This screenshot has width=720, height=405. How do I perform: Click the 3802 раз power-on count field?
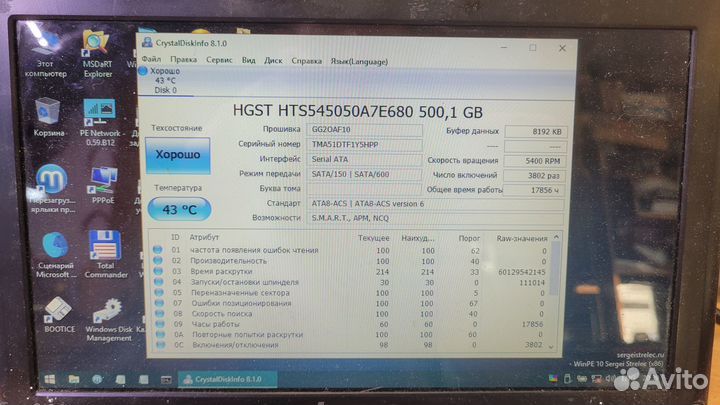pos(535,176)
